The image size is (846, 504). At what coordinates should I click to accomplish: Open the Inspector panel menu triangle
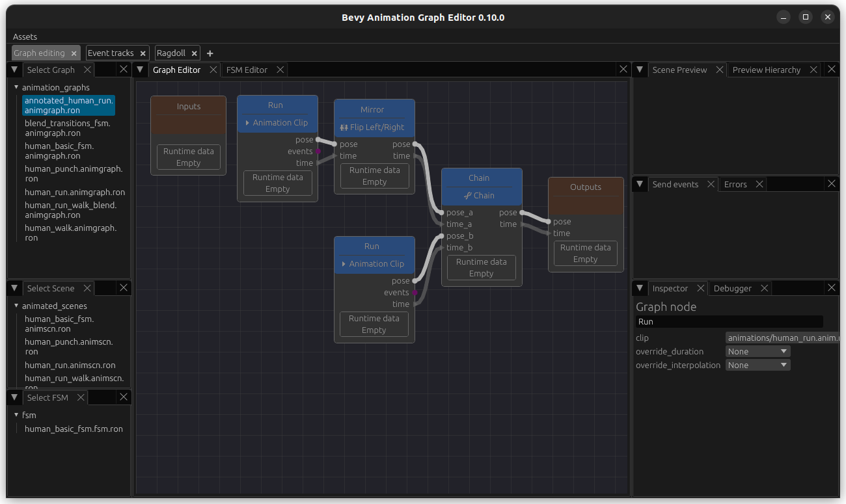[x=640, y=288]
